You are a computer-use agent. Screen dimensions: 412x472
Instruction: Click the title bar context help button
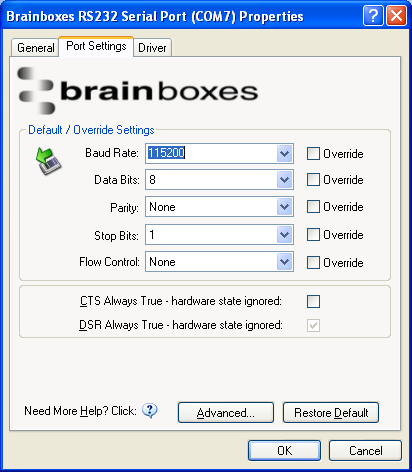373,16
